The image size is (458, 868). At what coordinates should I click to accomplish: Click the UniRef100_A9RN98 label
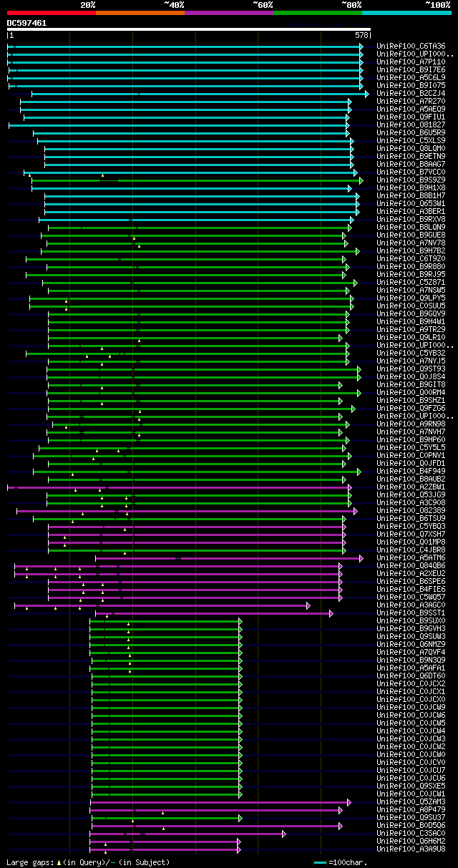[411, 424]
